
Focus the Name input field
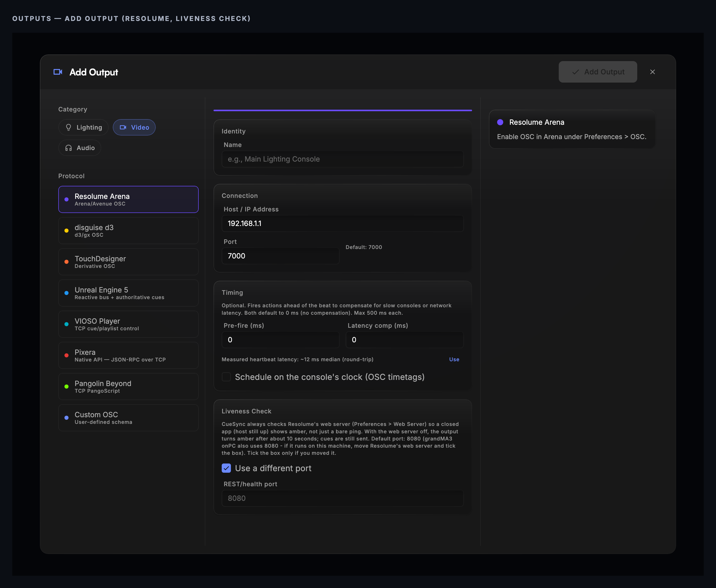(x=342, y=159)
